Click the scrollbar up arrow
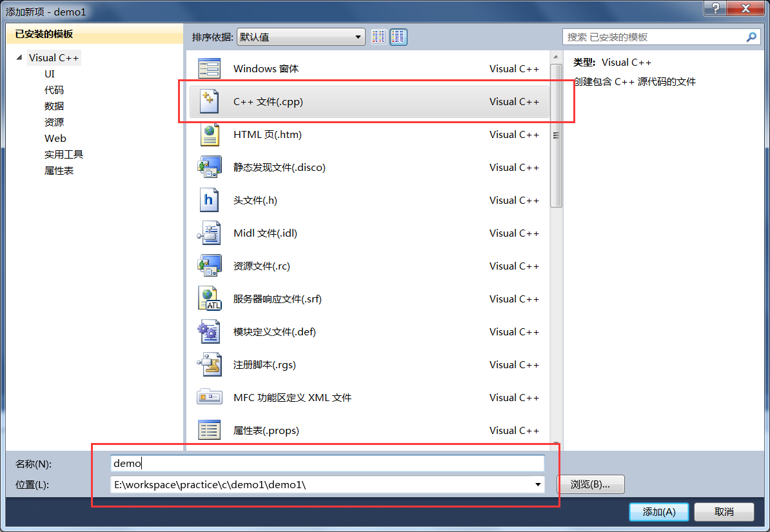The width and height of the screenshot is (770, 532). (556, 57)
